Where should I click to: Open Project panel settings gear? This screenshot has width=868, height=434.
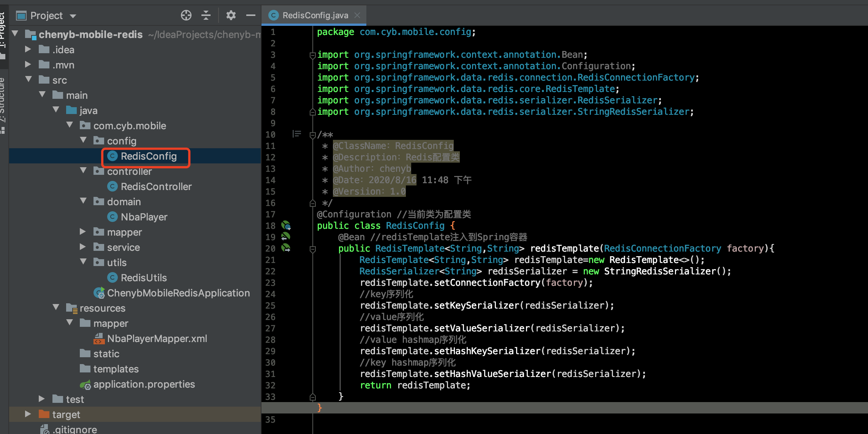[x=231, y=15]
